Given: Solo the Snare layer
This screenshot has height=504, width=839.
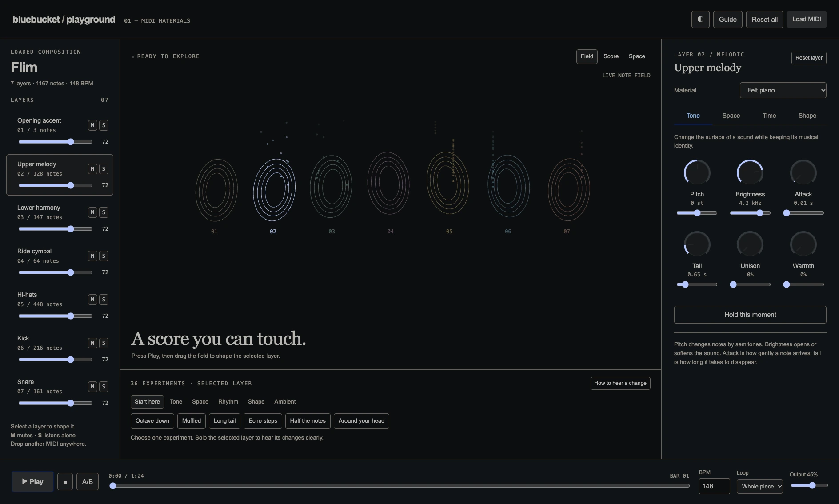Looking at the screenshot, I should click(x=104, y=387).
